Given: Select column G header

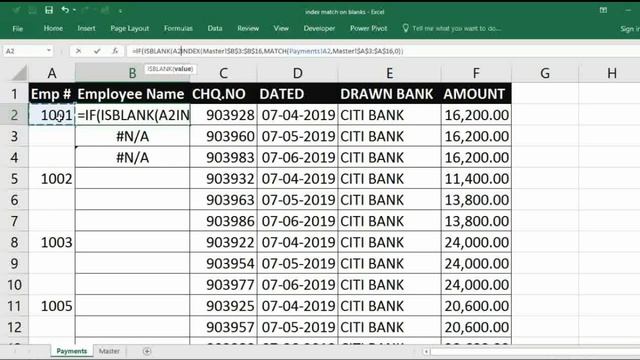Looking at the screenshot, I should click(545, 73).
